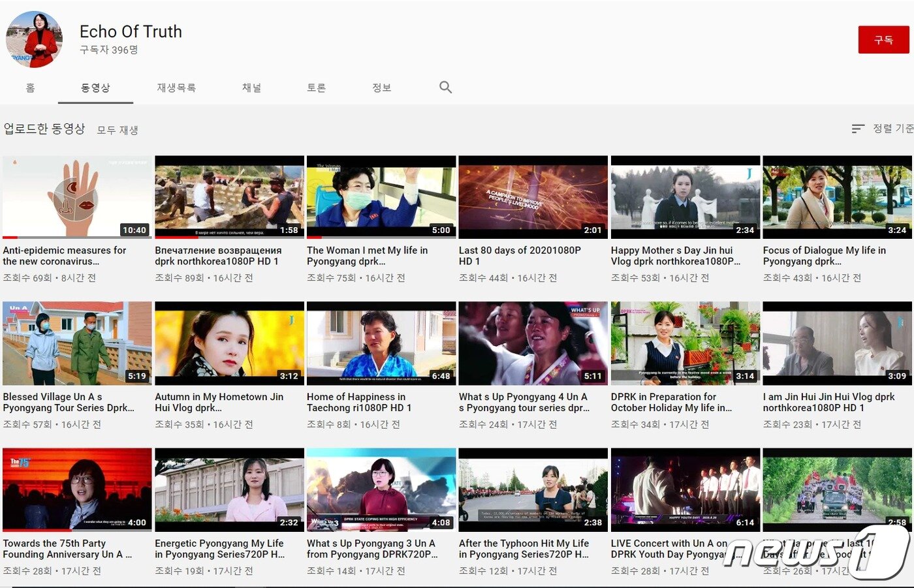Click title "Home of Happiness in Taechong ri1080P"
914x588 pixels.
click(x=359, y=402)
